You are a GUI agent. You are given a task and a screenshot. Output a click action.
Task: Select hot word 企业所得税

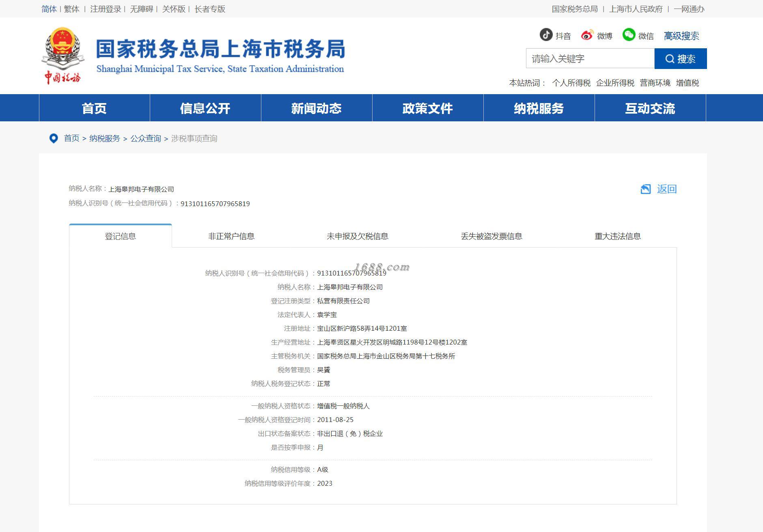[x=615, y=83]
